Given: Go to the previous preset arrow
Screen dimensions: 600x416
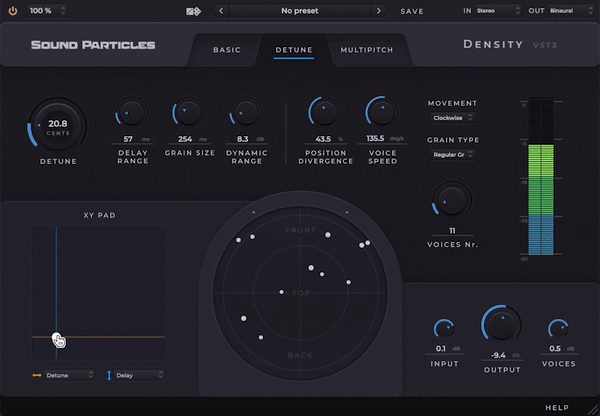Looking at the screenshot, I should [x=222, y=11].
